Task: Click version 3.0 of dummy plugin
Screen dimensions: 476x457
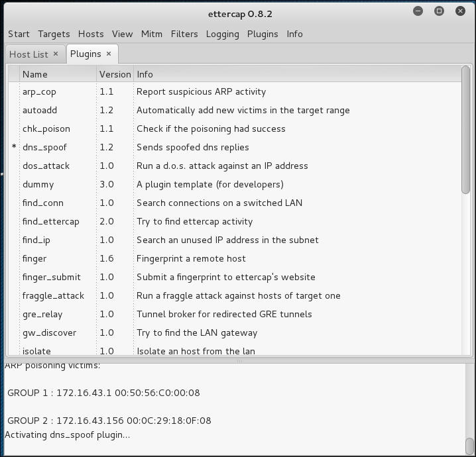Action: coord(107,184)
